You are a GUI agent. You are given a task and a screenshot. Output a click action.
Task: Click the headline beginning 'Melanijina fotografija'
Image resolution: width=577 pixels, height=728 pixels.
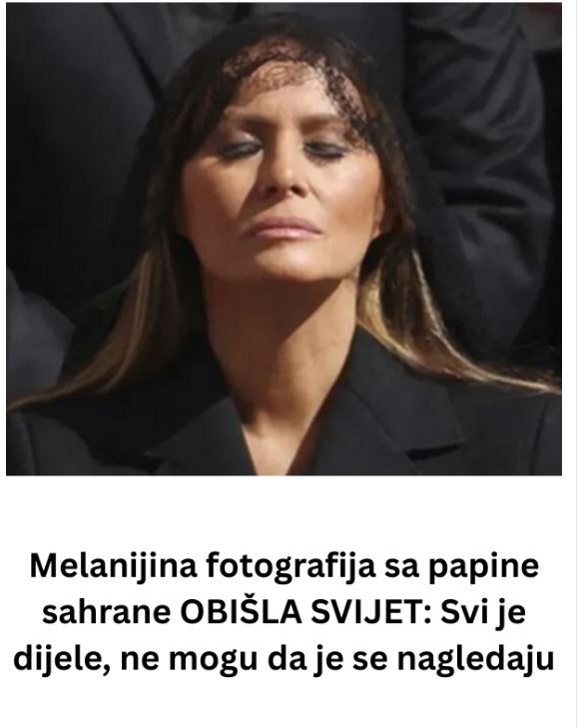tap(285, 612)
